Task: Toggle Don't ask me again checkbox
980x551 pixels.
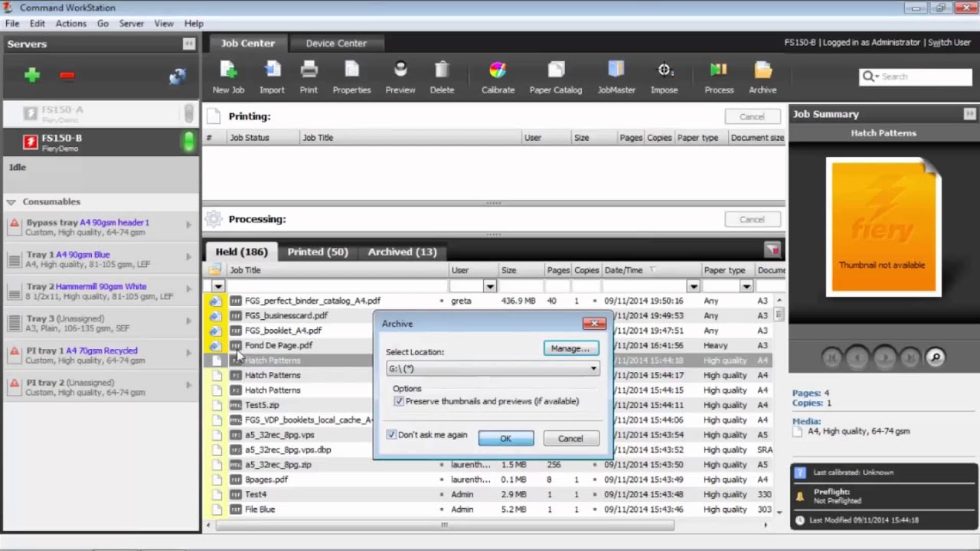Action: [391, 435]
